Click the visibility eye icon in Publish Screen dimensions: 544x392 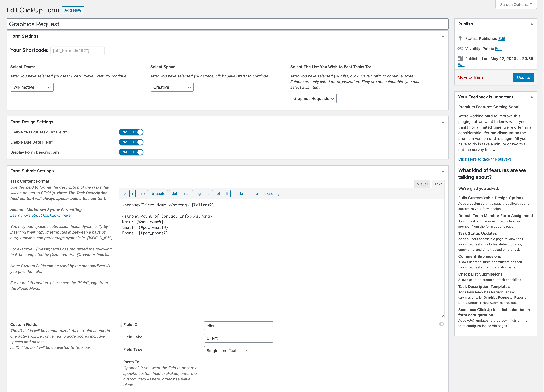coord(460,48)
